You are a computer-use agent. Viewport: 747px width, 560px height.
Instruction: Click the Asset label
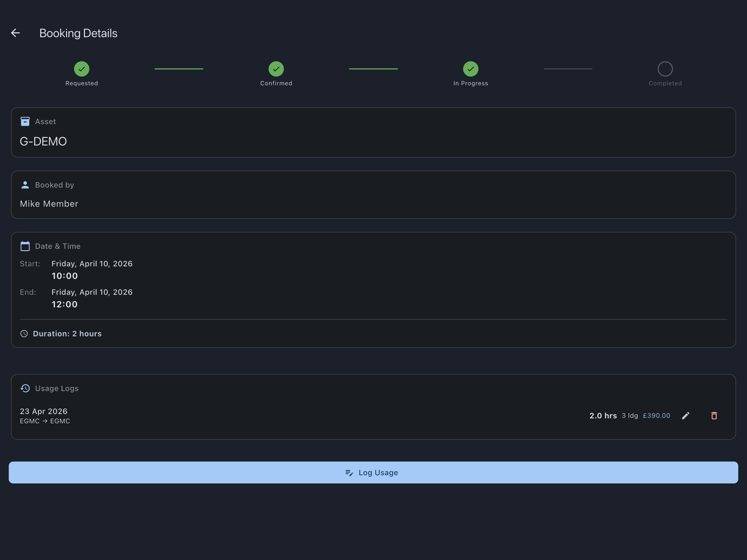click(x=46, y=122)
